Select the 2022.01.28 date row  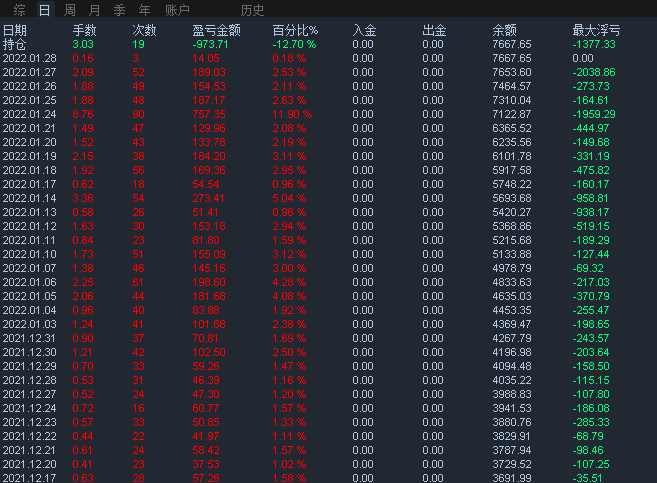(29, 58)
